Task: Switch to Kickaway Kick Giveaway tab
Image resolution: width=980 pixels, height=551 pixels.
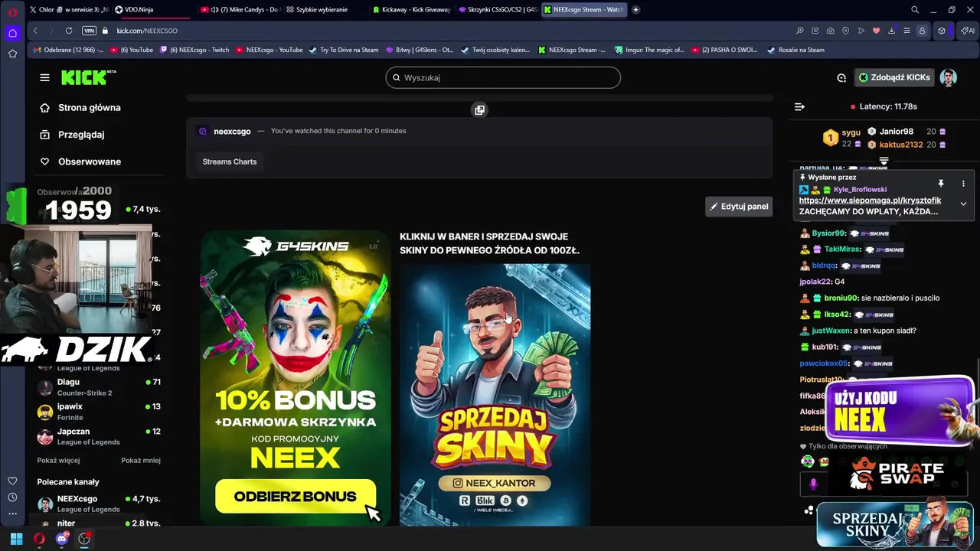Action: point(412,10)
